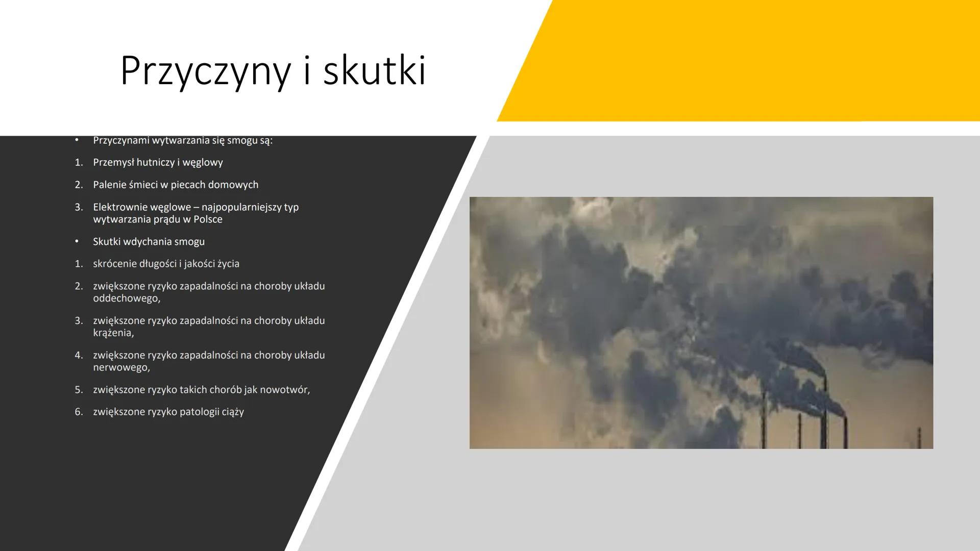Click entry about choroby układu krążenia
Image resolution: width=980 pixels, height=551 pixels.
tap(209, 327)
